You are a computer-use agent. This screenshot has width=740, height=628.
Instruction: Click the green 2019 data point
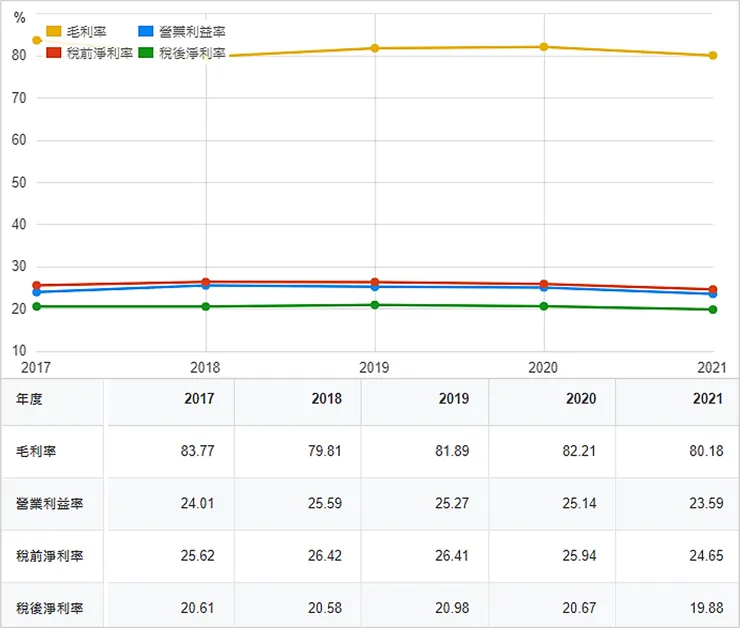coord(375,305)
